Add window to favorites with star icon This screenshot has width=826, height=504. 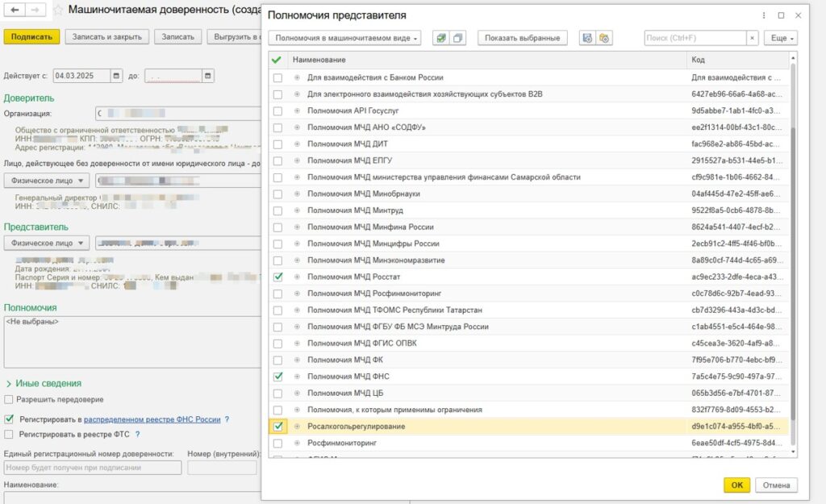58,10
